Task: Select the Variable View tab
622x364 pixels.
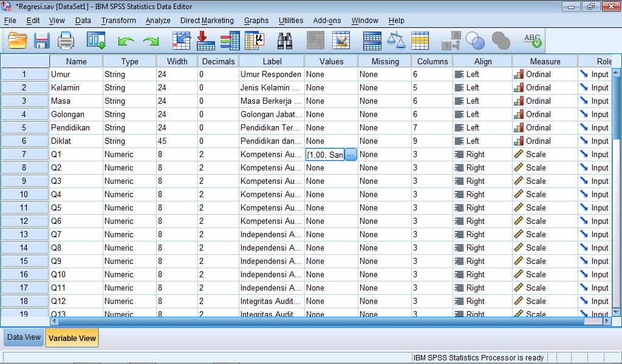Action: pyautogui.click(x=72, y=339)
